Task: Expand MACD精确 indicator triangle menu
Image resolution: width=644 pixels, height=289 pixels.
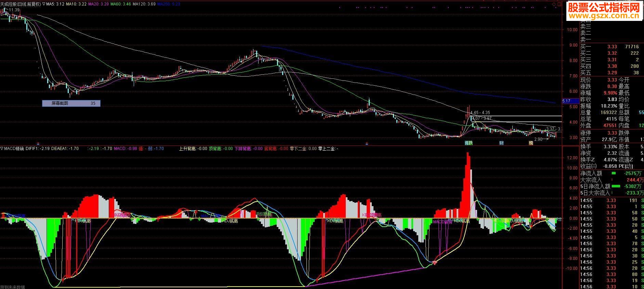Action: (2, 149)
